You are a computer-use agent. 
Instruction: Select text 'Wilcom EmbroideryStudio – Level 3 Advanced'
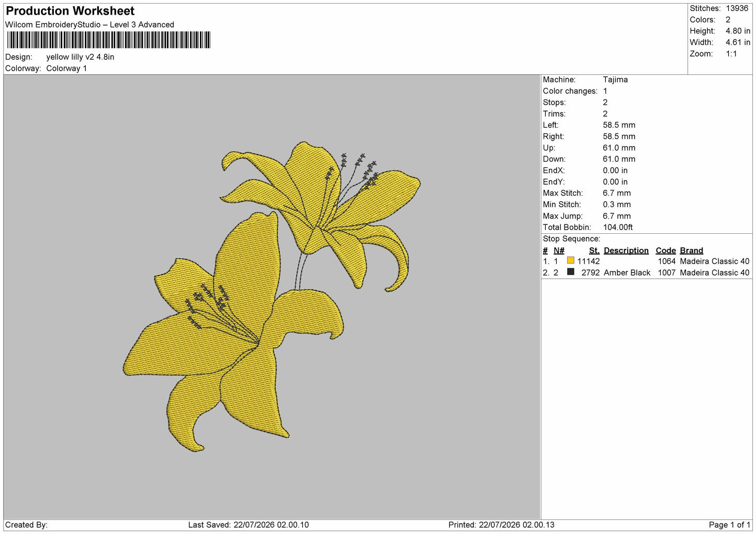pyautogui.click(x=89, y=25)
